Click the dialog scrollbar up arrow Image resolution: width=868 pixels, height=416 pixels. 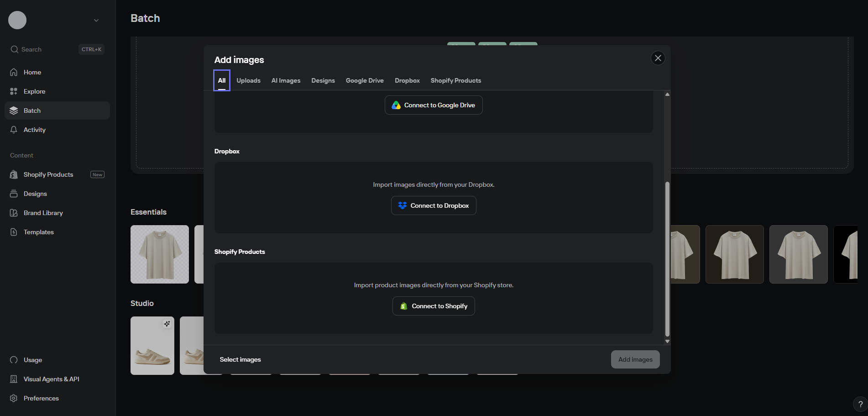pos(667,95)
